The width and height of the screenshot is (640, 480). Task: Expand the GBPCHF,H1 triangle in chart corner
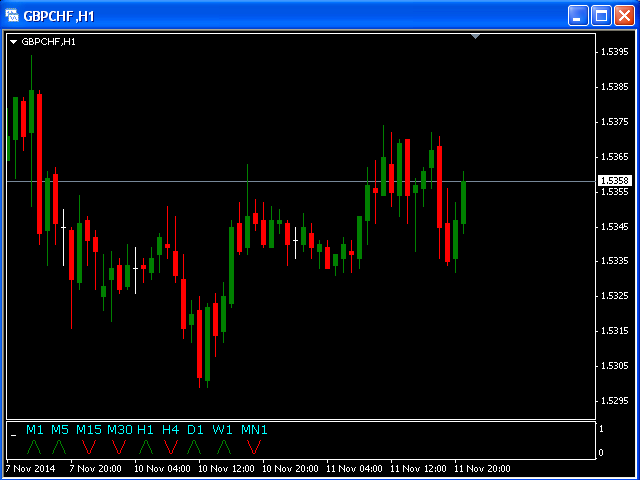13,42
